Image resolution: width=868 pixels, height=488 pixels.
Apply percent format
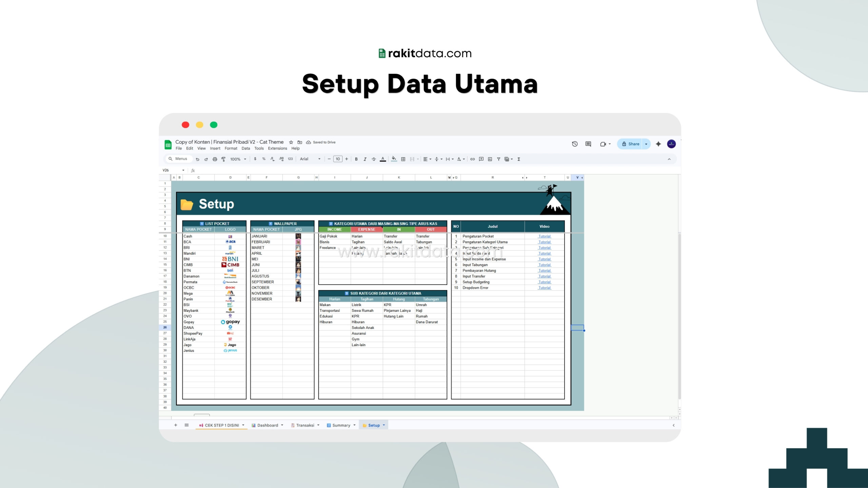(264, 159)
